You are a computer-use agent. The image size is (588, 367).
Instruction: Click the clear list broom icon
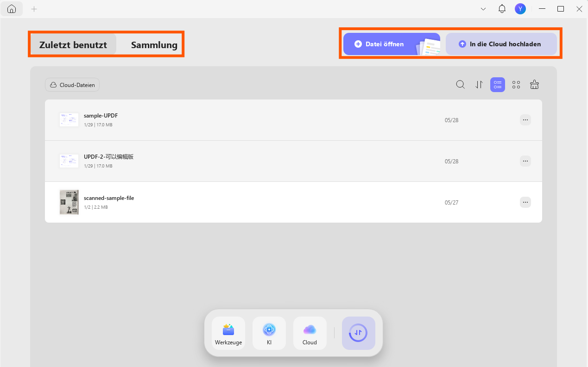[535, 85]
